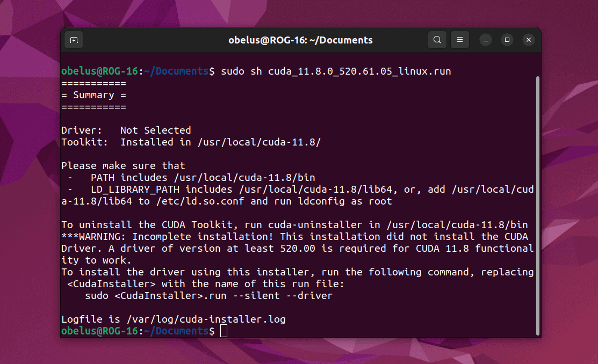Screen dimensions: 598x364
Task: Click the window title obelus@ROG-16: ~/Documents
Action: click(300, 40)
